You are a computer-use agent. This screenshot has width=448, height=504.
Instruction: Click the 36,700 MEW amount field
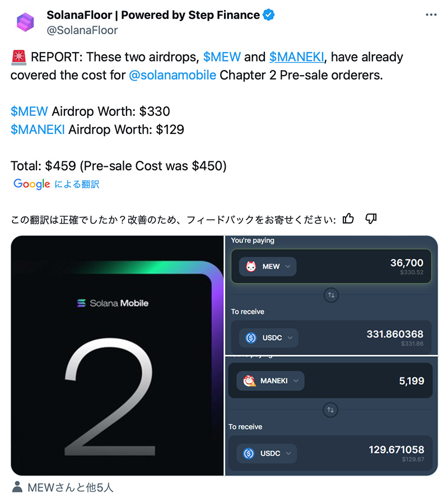(x=331, y=267)
